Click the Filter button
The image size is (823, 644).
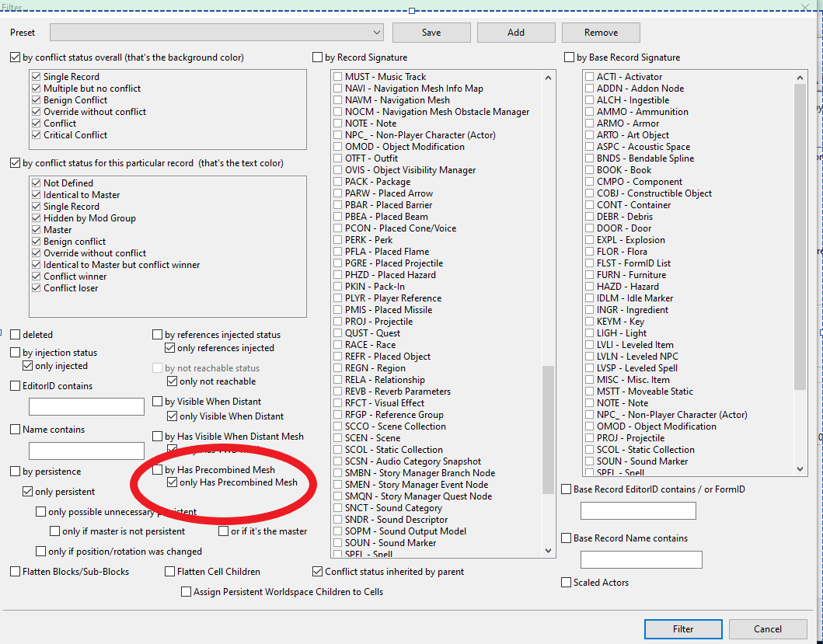pos(683,628)
